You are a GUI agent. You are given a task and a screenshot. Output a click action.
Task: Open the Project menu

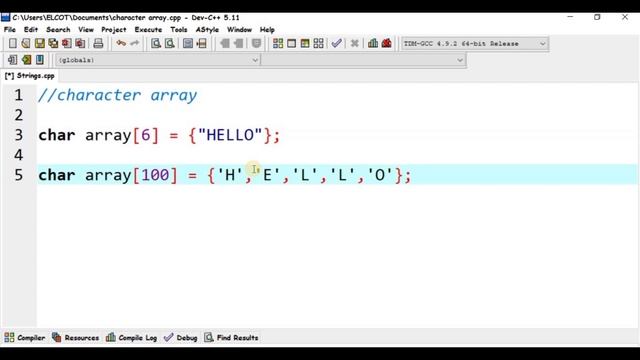point(113,30)
